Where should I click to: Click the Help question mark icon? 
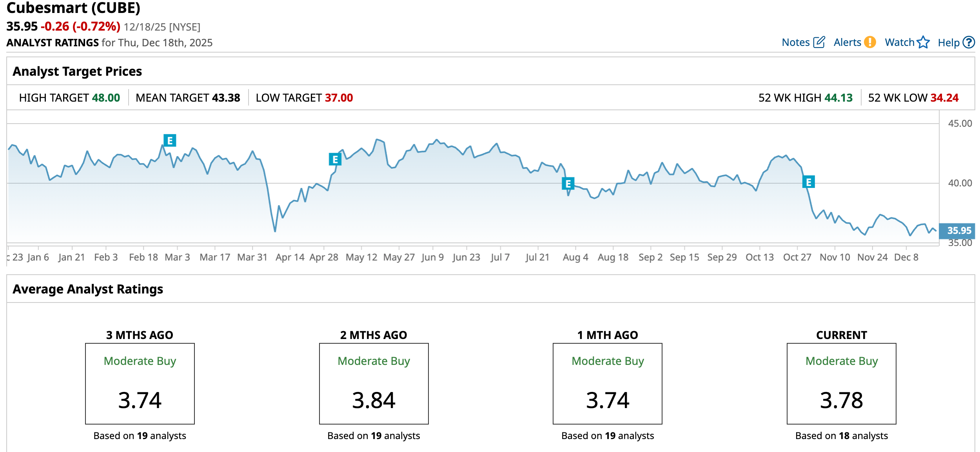[969, 42]
